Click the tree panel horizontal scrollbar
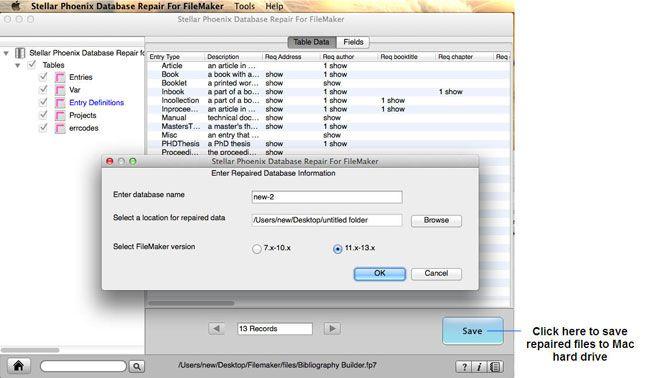 [30, 350]
